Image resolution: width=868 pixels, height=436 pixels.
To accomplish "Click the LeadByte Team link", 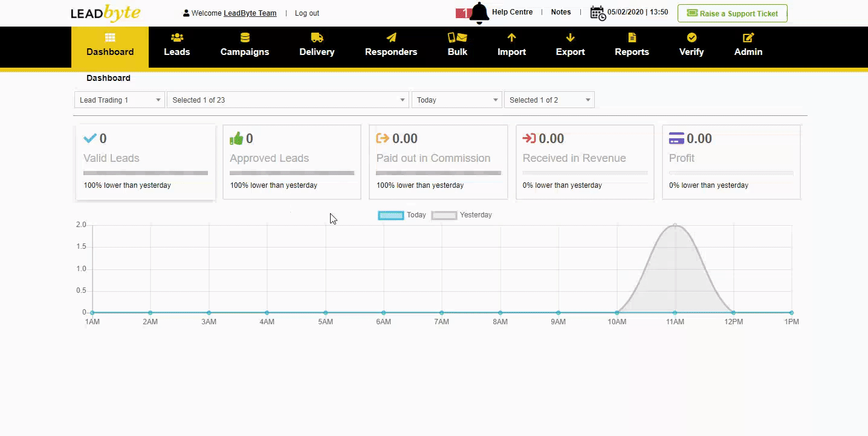I will (250, 13).
